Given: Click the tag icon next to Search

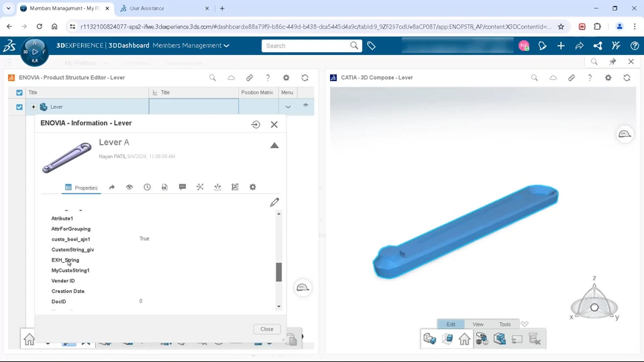Looking at the screenshot, I should [x=371, y=46].
